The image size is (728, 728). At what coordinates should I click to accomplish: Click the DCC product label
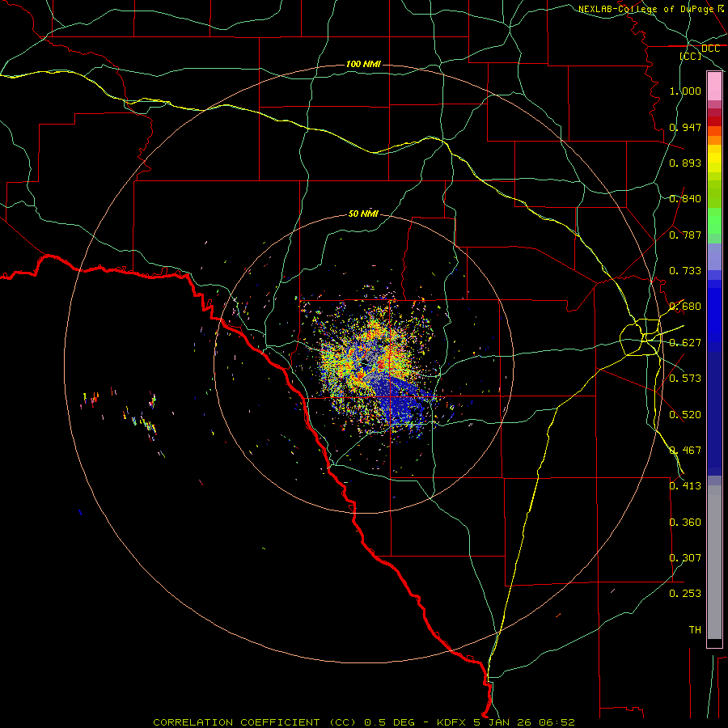(710, 49)
